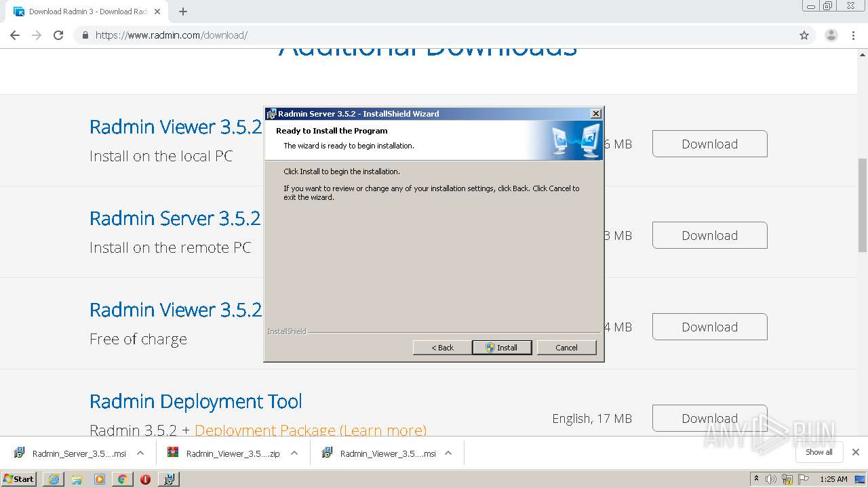
Task: Open Windows Explorer folder on taskbar
Action: tap(77, 479)
